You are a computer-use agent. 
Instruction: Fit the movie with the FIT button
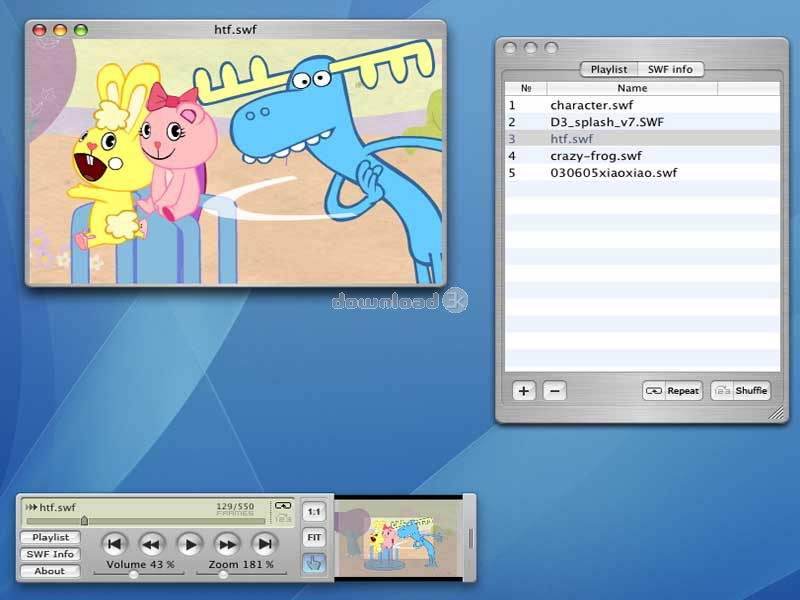(314, 538)
